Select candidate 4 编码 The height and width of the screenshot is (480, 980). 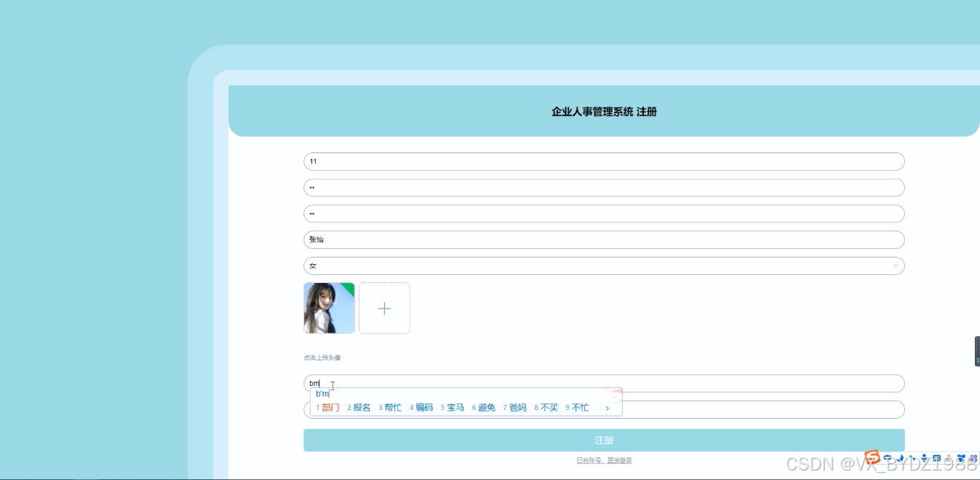[421, 408]
